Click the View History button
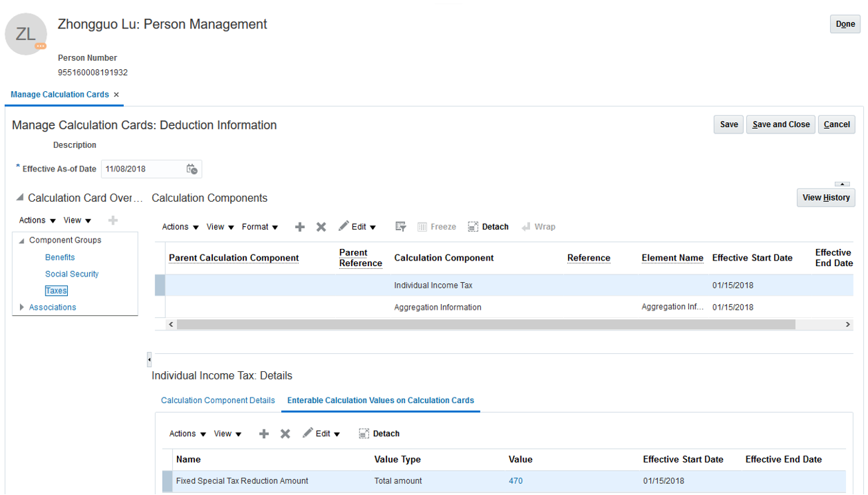Screen dimensions: 868x495 [x=825, y=198]
